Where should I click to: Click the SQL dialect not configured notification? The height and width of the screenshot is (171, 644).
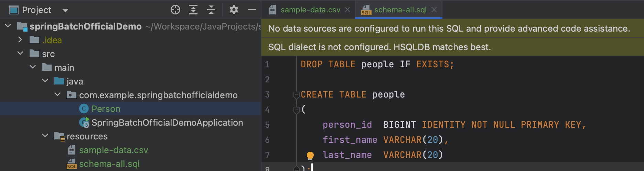coord(379,47)
